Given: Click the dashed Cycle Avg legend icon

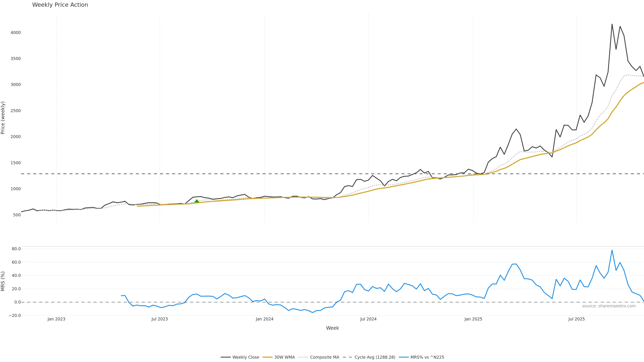Looking at the screenshot, I should click(x=347, y=357).
